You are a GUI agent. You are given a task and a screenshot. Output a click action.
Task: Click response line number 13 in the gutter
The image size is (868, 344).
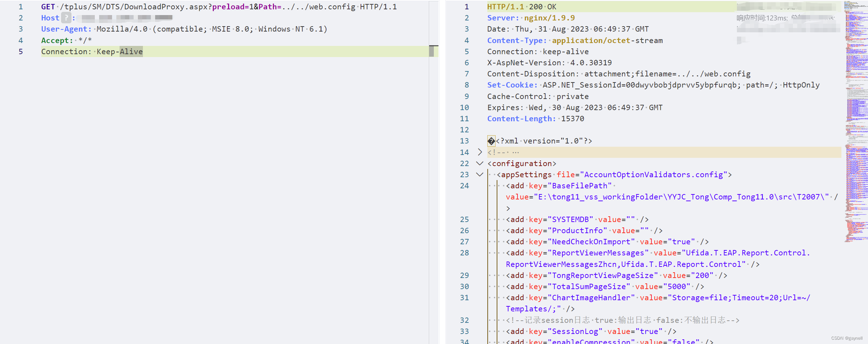(464, 141)
